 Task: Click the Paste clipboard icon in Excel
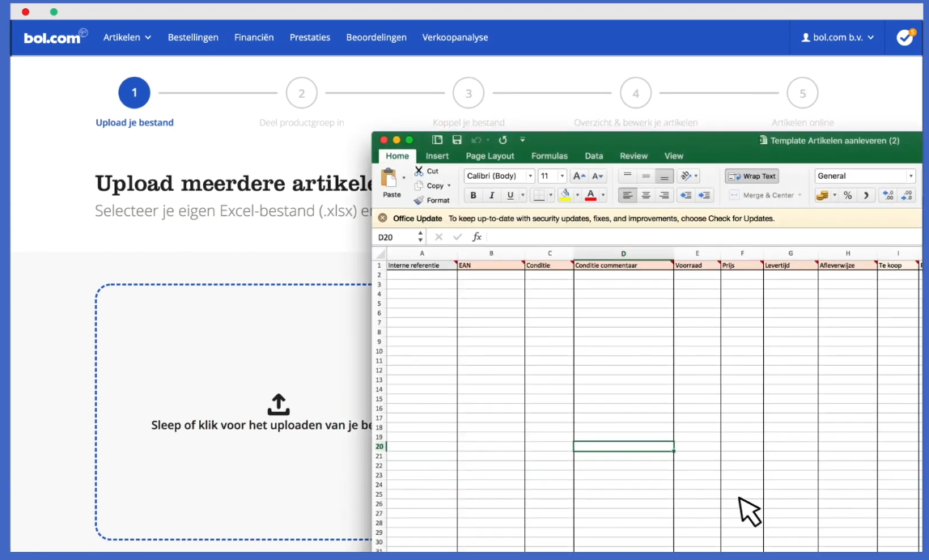pyautogui.click(x=389, y=178)
